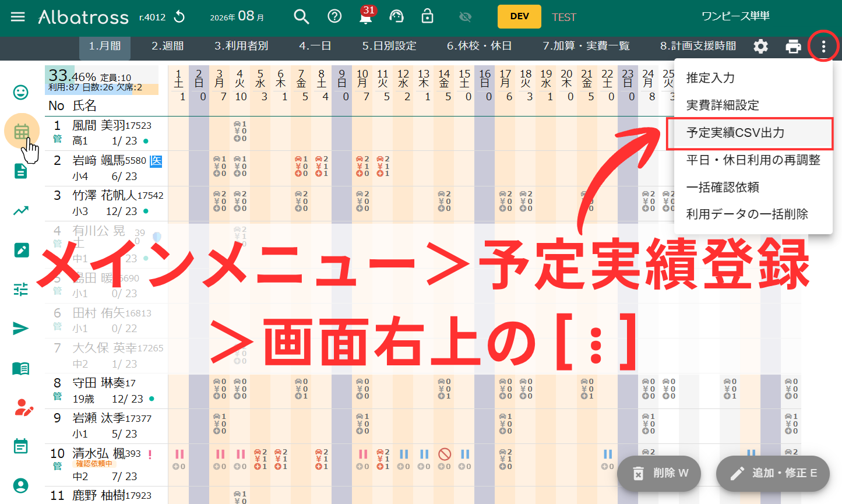Open the three-dot more options menu

(x=823, y=47)
